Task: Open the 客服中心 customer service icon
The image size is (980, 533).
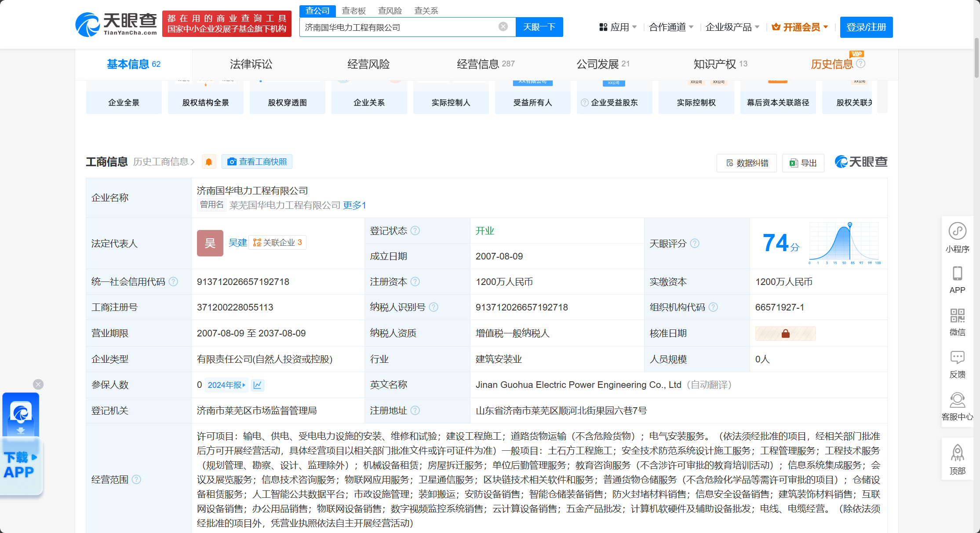Action: [x=957, y=406]
